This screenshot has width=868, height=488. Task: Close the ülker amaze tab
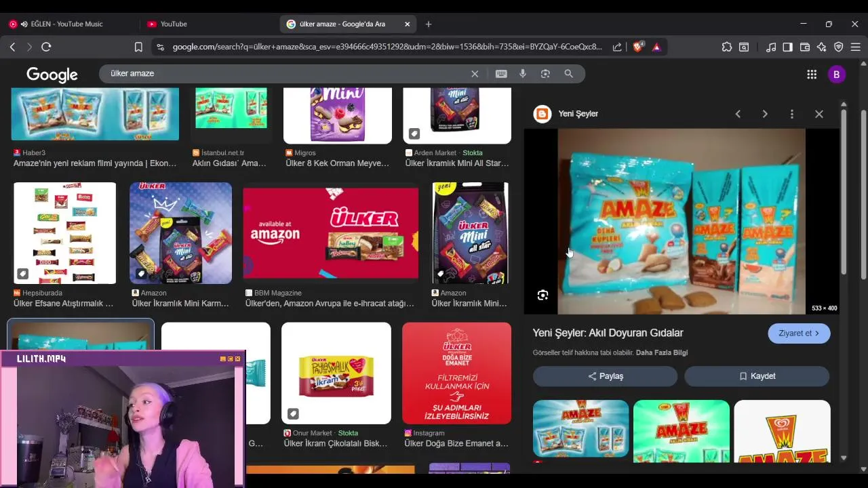coord(408,24)
